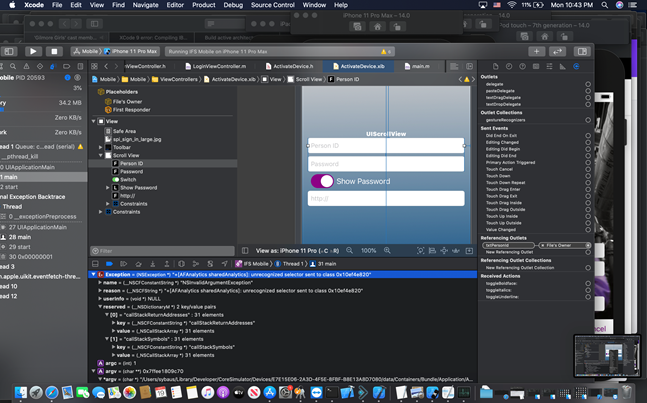The width and height of the screenshot is (647, 403).
Task: Open the Attributes inspector
Action: click(x=549, y=66)
